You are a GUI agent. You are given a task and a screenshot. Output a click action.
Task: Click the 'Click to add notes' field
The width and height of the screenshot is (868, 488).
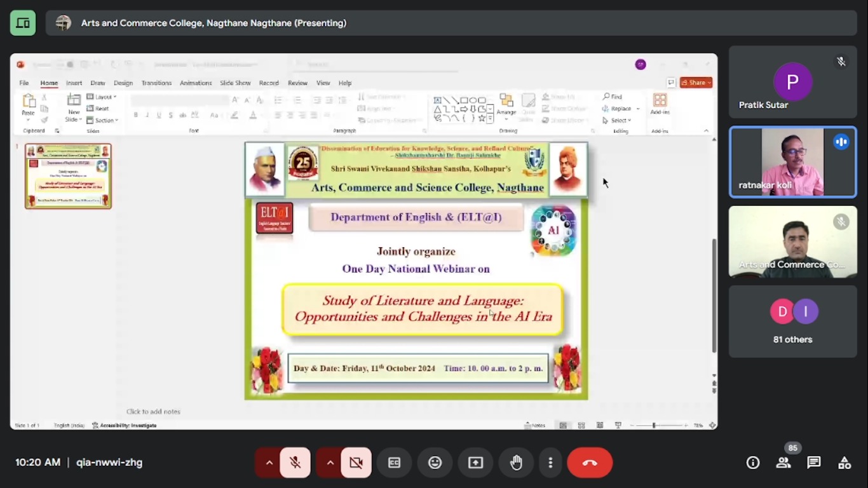pyautogui.click(x=153, y=412)
